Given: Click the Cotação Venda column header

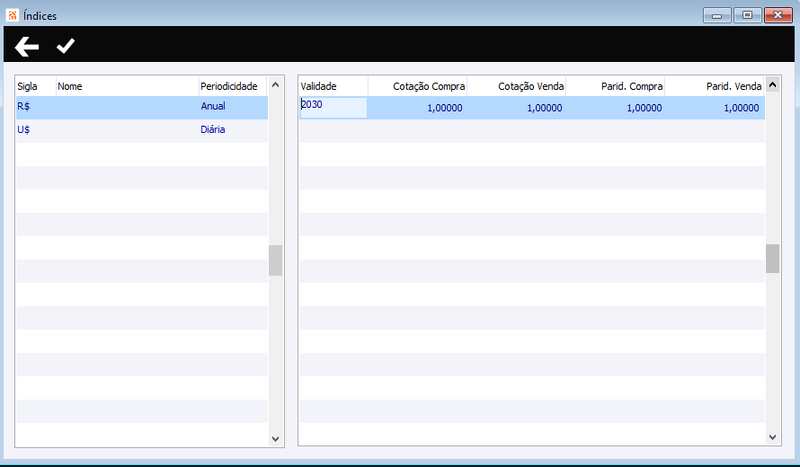Looking at the screenshot, I should [516, 86].
